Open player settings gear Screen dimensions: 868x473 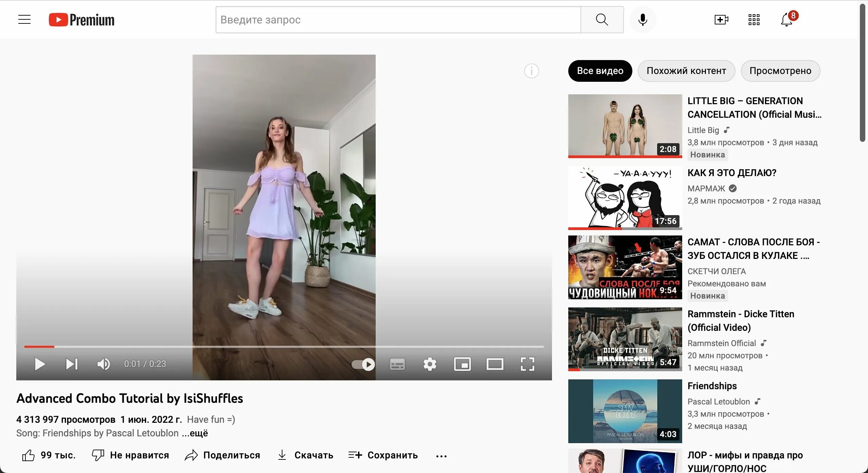(430, 364)
